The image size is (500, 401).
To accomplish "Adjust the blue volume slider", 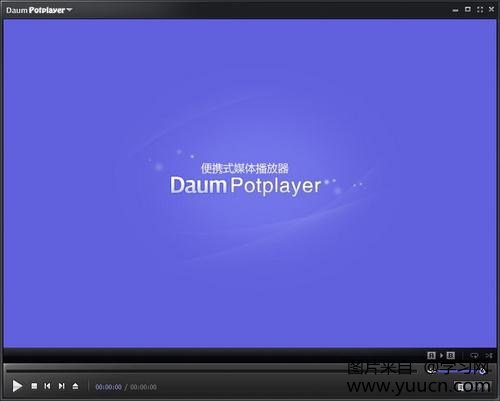I will pos(462,371).
